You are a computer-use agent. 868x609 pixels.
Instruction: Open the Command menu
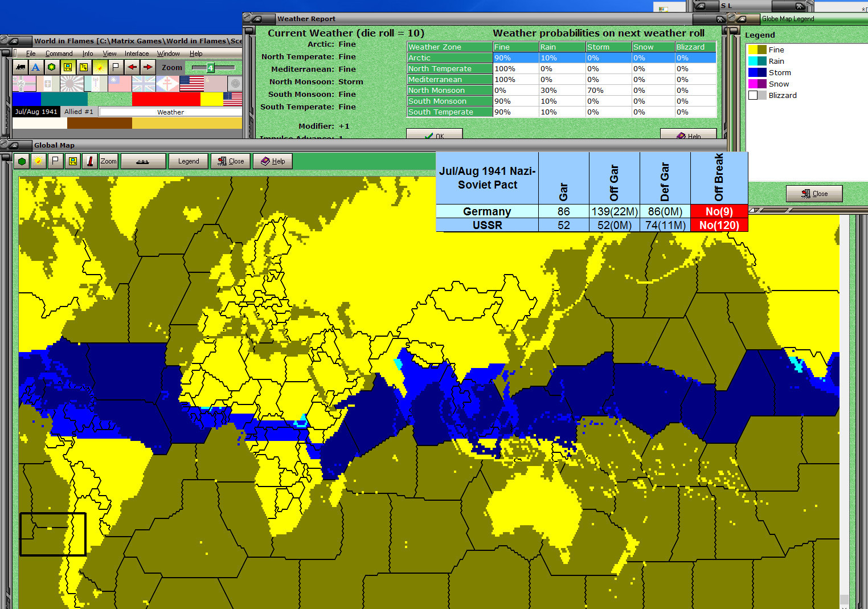[59, 54]
